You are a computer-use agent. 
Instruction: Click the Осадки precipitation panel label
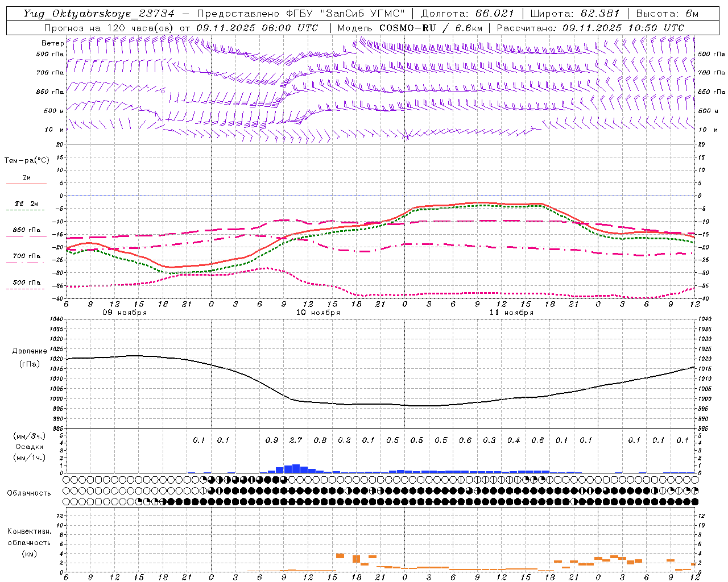click(x=29, y=447)
